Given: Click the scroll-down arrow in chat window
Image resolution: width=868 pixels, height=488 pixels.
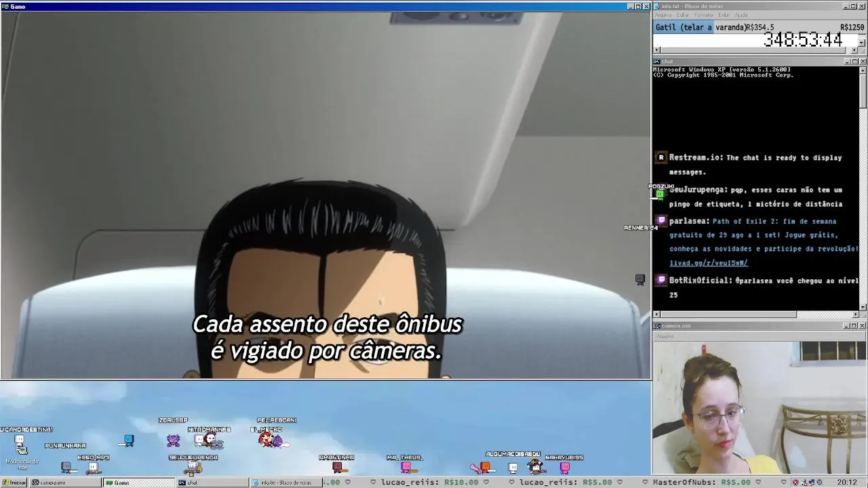Looking at the screenshot, I should pos(863,307).
